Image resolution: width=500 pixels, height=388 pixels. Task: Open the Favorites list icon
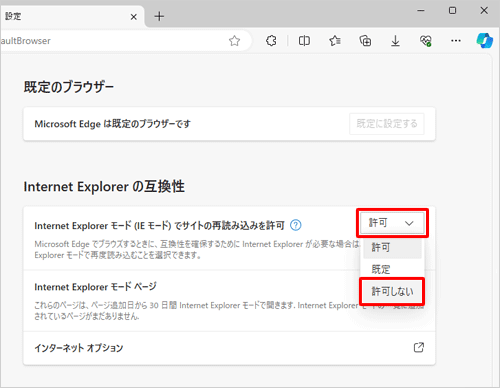coord(335,41)
